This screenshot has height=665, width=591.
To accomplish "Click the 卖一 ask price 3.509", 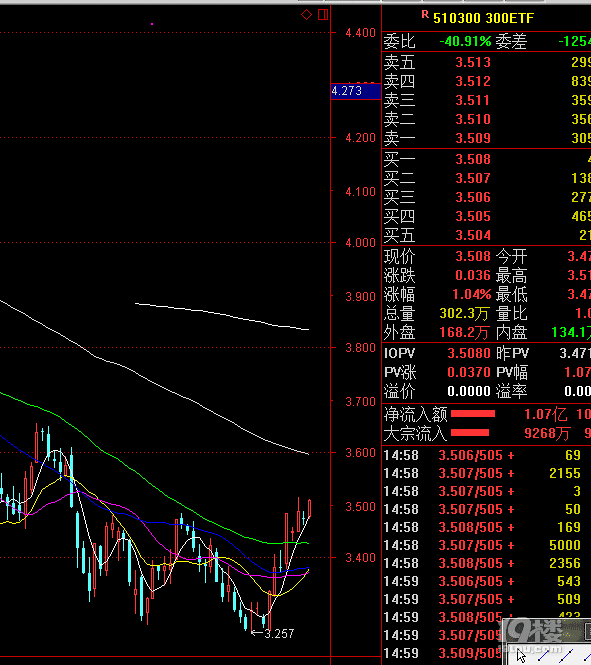I will point(473,138).
